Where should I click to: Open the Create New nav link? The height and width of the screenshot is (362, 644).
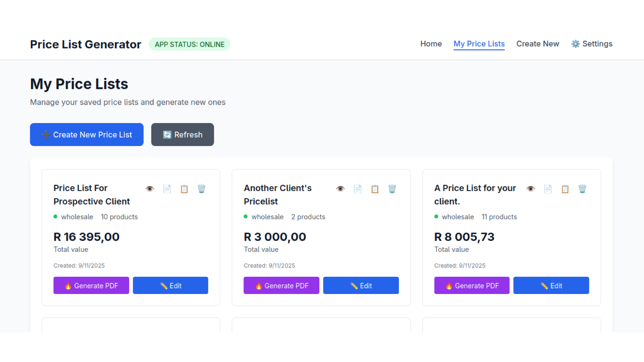(x=538, y=44)
